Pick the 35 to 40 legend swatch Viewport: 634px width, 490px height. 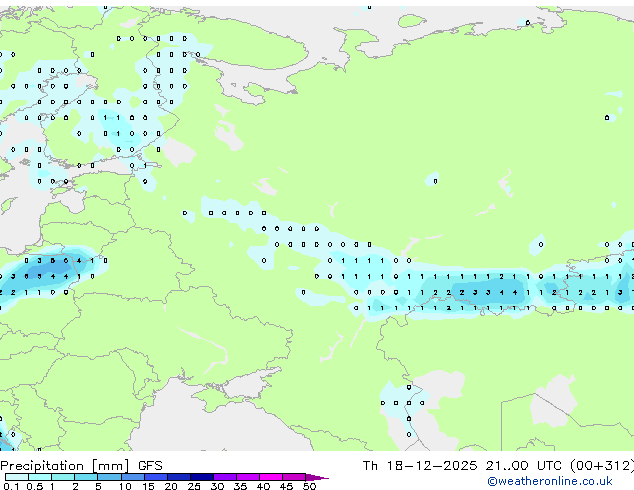click(248, 477)
